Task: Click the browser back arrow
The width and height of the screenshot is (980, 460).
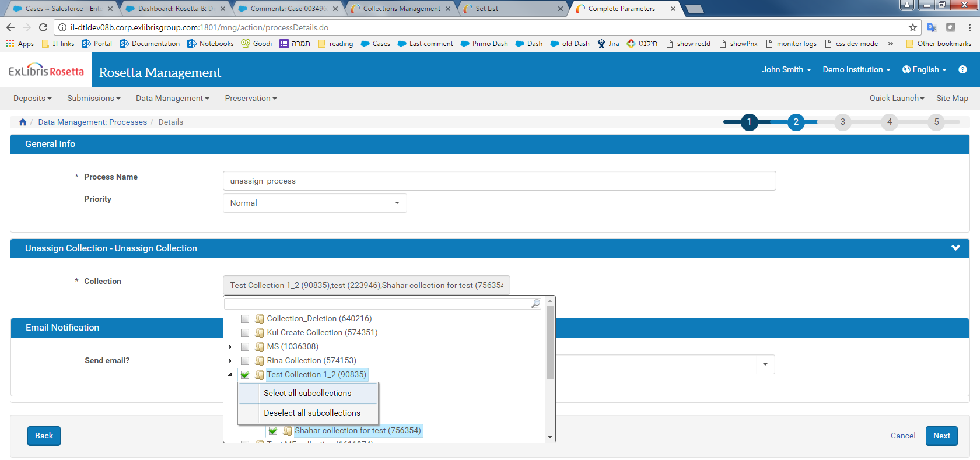Action: coord(10,27)
